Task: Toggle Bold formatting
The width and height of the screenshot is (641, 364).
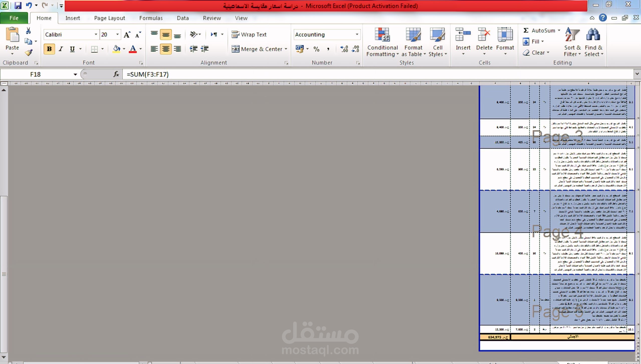Action: [49, 49]
